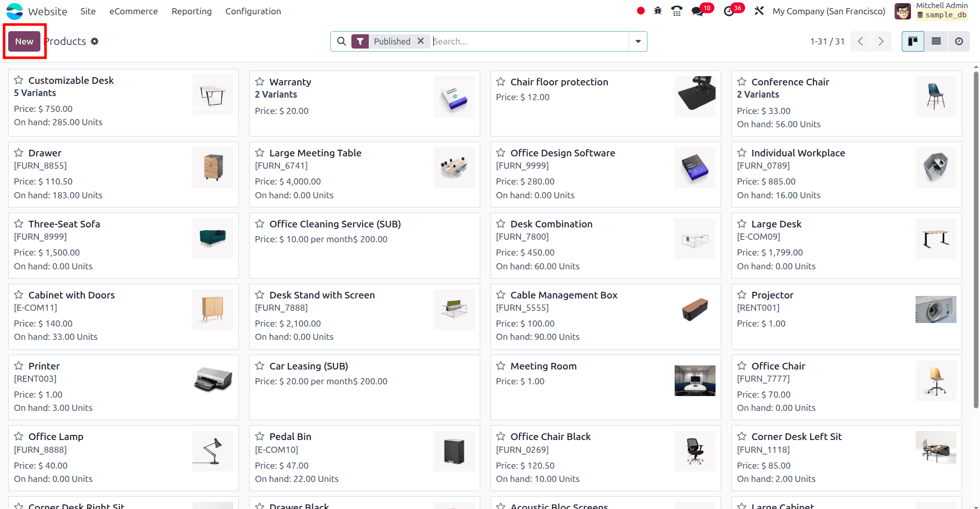
Task: Open the Reporting menu
Action: click(x=192, y=11)
